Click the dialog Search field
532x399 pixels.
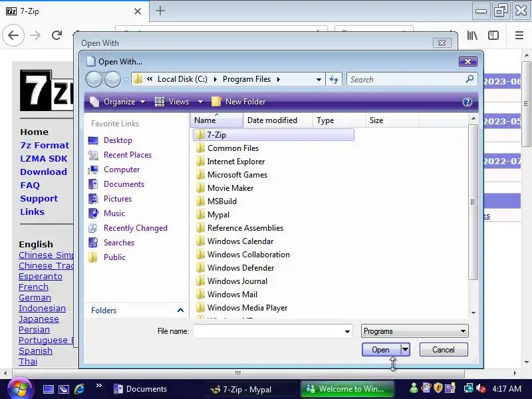pos(406,79)
